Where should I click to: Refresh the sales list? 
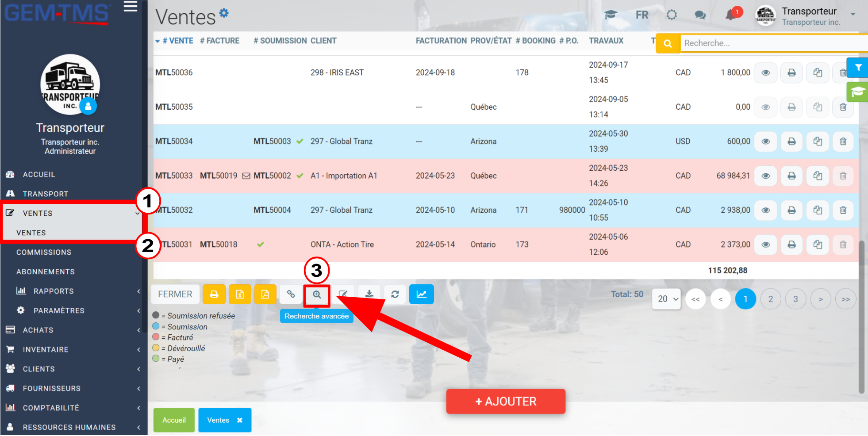tap(395, 294)
